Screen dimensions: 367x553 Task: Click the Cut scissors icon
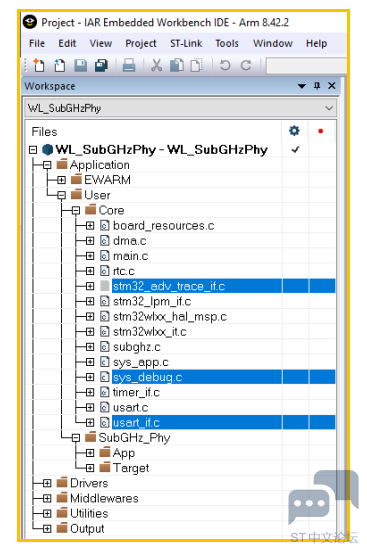pyautogui.click(x=157, y=66)
